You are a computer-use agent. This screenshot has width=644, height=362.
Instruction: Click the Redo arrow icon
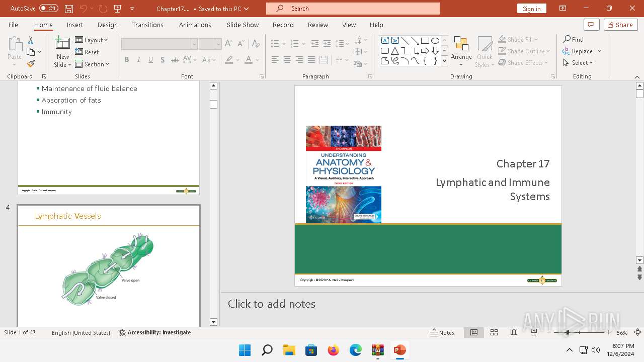pos(103,9)
